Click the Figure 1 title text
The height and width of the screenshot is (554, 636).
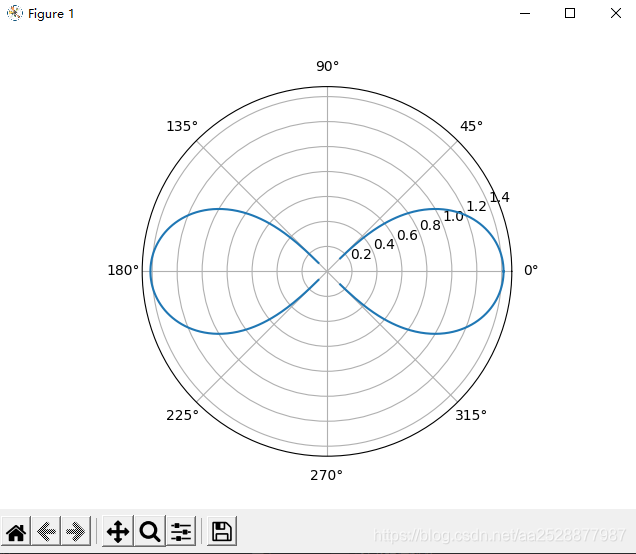coord(51,14)
